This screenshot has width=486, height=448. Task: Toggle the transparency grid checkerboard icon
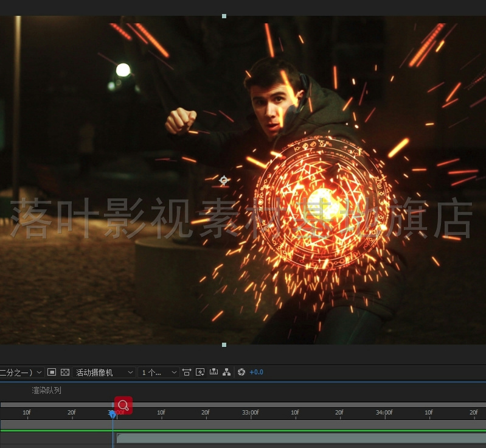(64, 372)
